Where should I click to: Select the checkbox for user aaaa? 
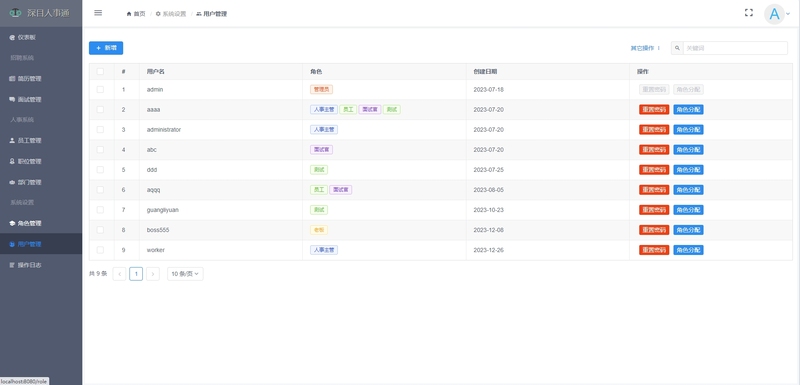(100, 110)
